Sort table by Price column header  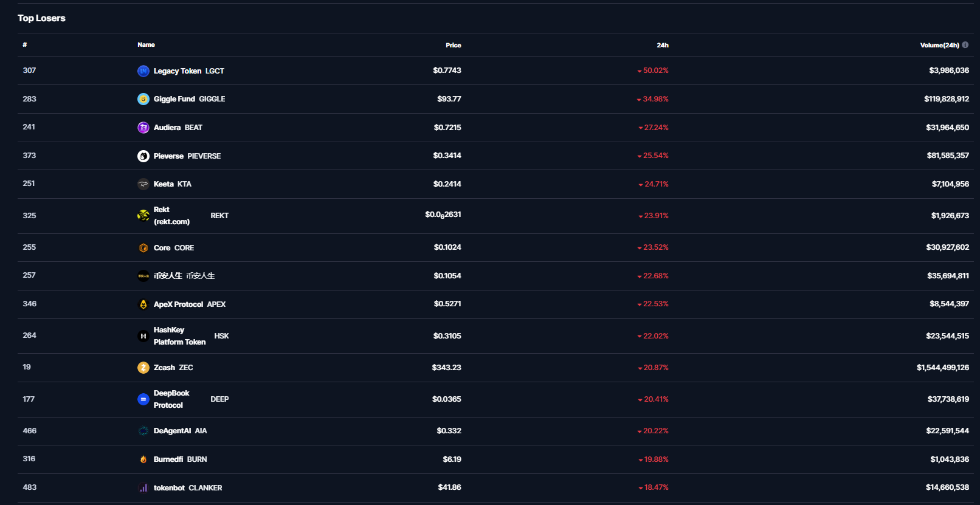coord(453,45)
